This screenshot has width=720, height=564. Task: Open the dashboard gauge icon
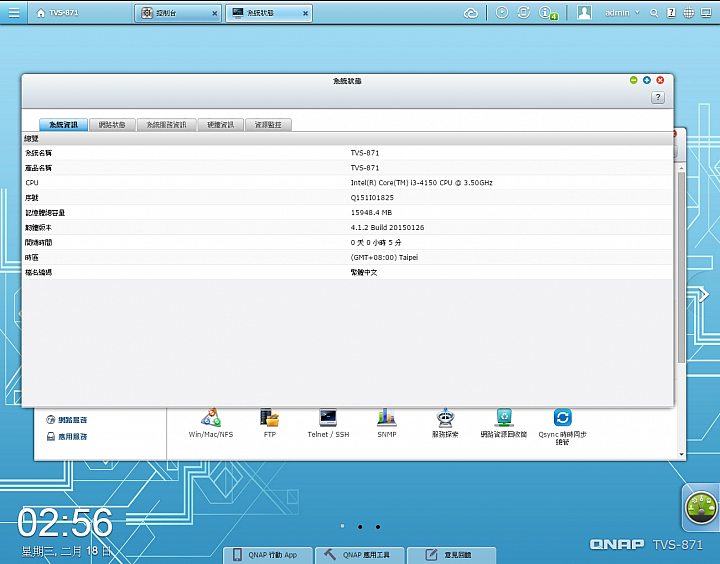[x=701, y=508]
